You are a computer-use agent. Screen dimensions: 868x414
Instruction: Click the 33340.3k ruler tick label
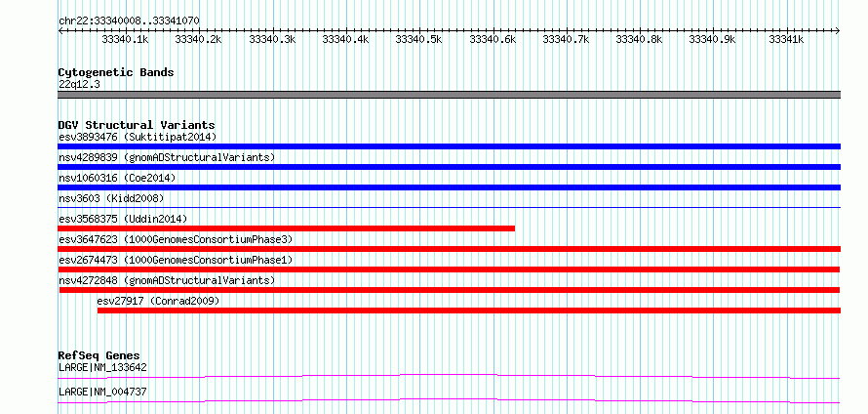(272, 39)
